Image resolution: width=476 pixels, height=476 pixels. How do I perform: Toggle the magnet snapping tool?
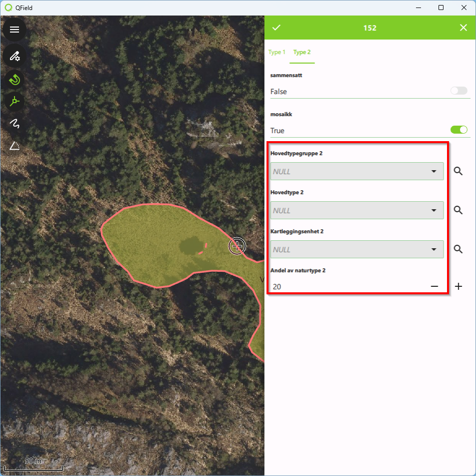pyautogui.click(x=14, y=79)
